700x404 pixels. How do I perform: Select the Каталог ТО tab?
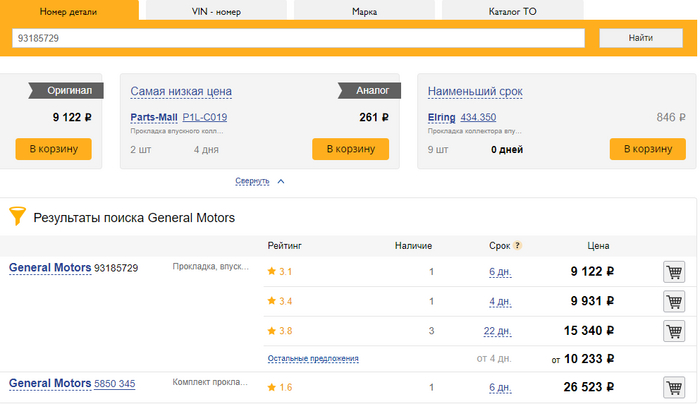pyautogui.click(x=512, y=11)
